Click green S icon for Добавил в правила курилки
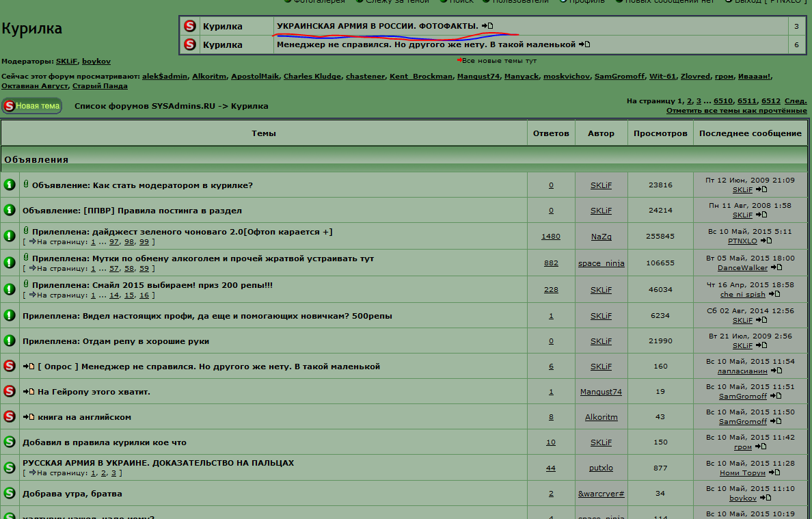The image size is (812, 519). (x=10, y=442)
